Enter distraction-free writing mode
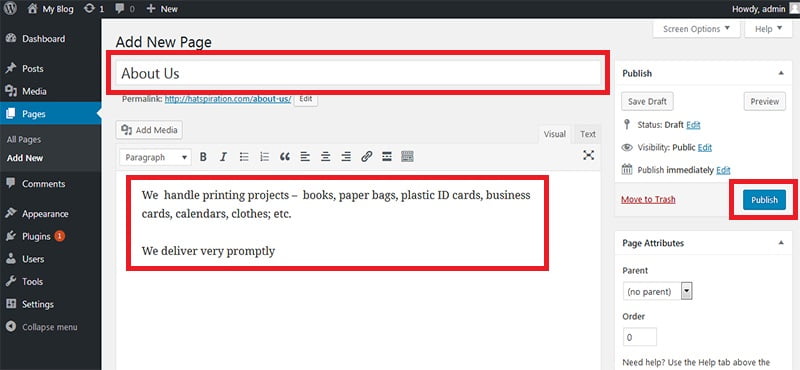The width and height of the screenshot is (800, 370). tap(589, 155)
